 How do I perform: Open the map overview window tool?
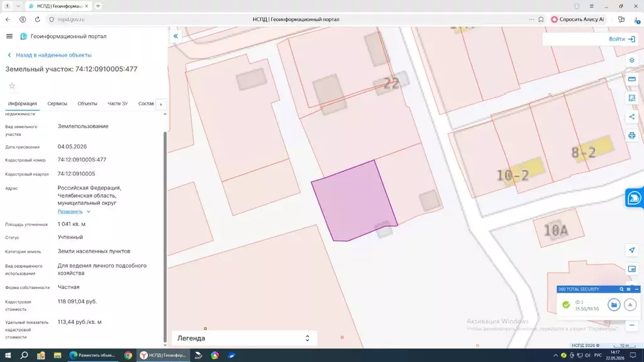[x=631, y=269]
